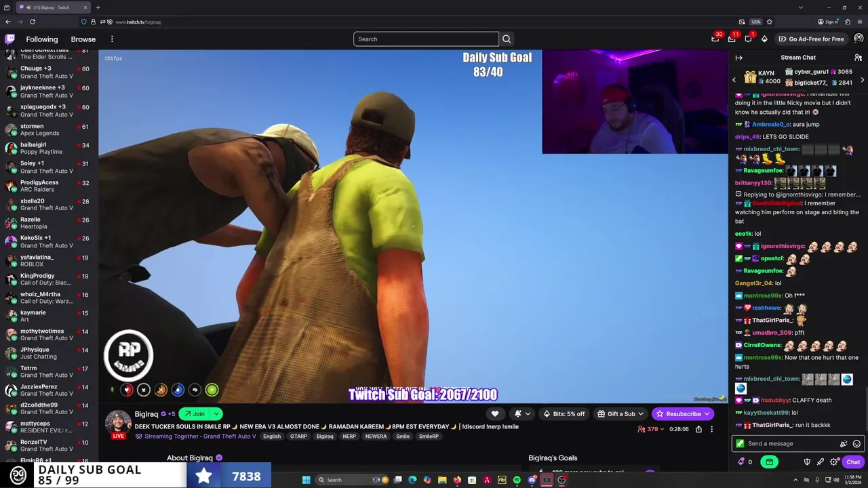The image size is (868, 488).
Task: Click the GTARP tag
Action: (x=298, y=436)
